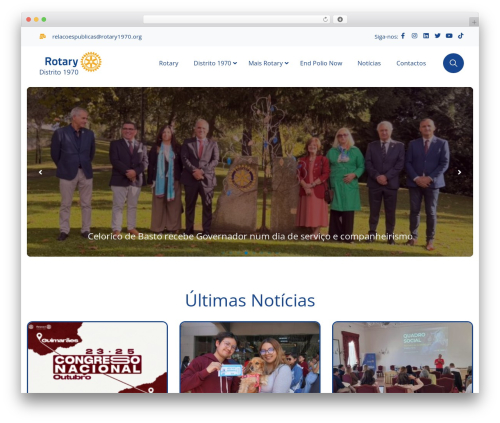This screenshot has width=500, height=423.
Task: Open the Facebook page icon
Action: 403,36
